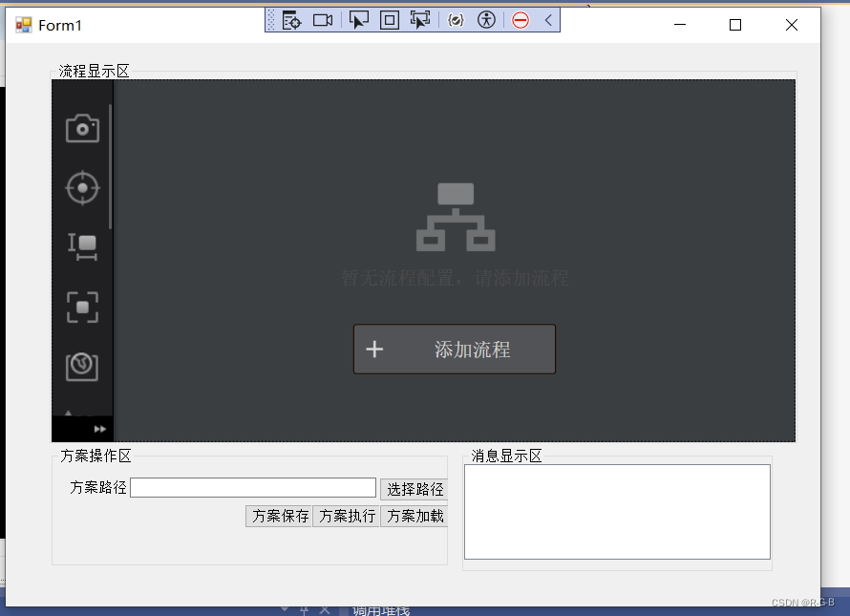Open Live Visual Tree from debug toolbar
The height and width of the screenshot is (616, 850).
(x=291, y=21)
